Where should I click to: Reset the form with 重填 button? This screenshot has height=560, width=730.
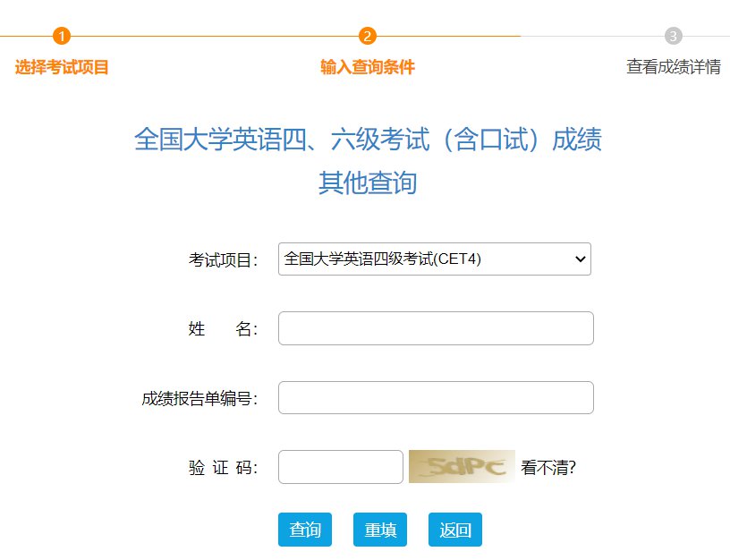click(380, 530)
